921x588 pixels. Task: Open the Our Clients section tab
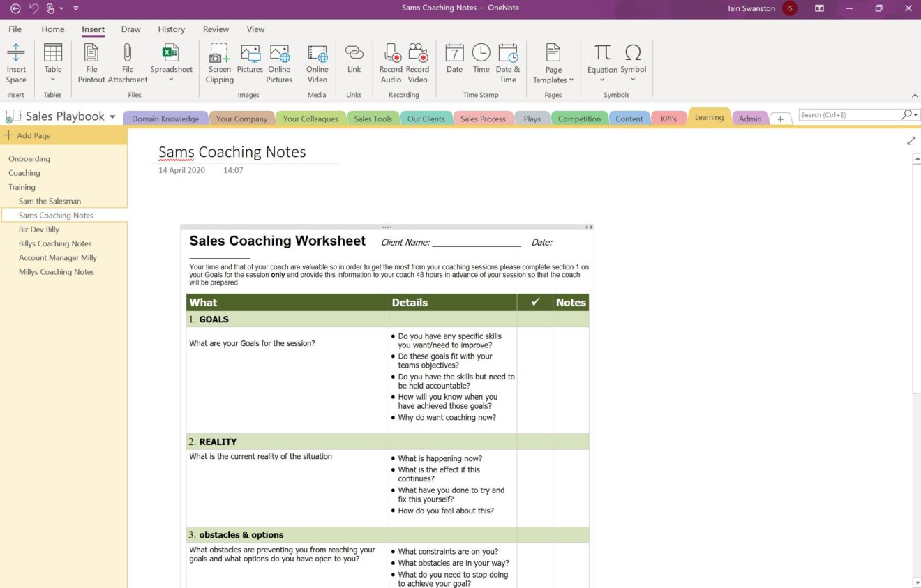pos(426,119)
